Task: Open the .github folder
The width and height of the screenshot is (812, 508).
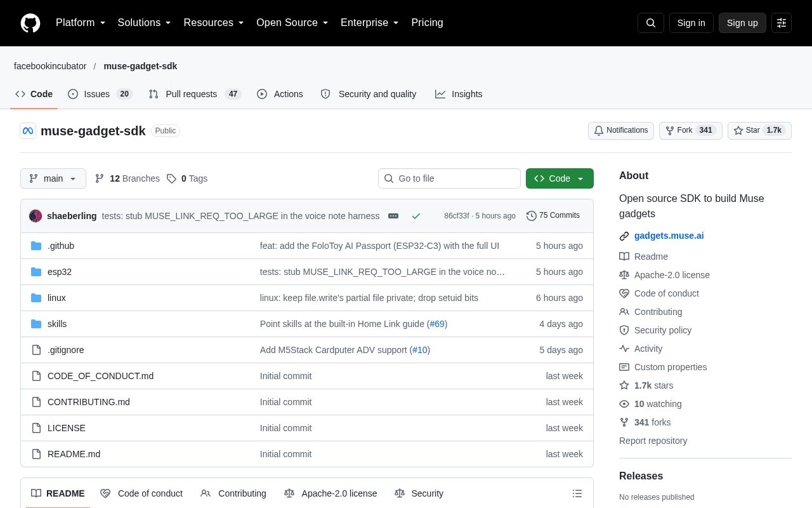Action: click(x=61, y=246)
